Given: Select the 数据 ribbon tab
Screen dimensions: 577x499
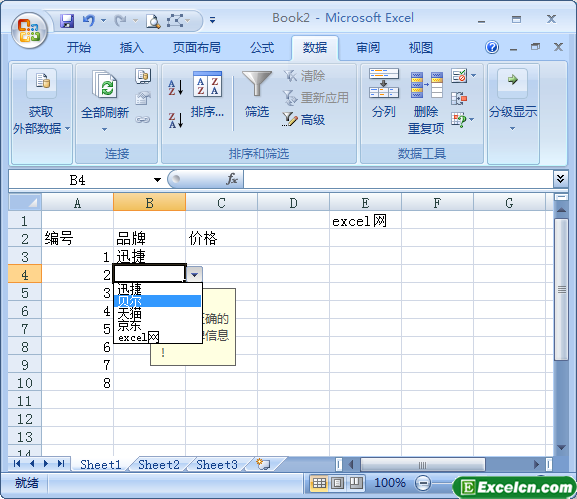Looking at the screenshot, I should pos(315,47).
